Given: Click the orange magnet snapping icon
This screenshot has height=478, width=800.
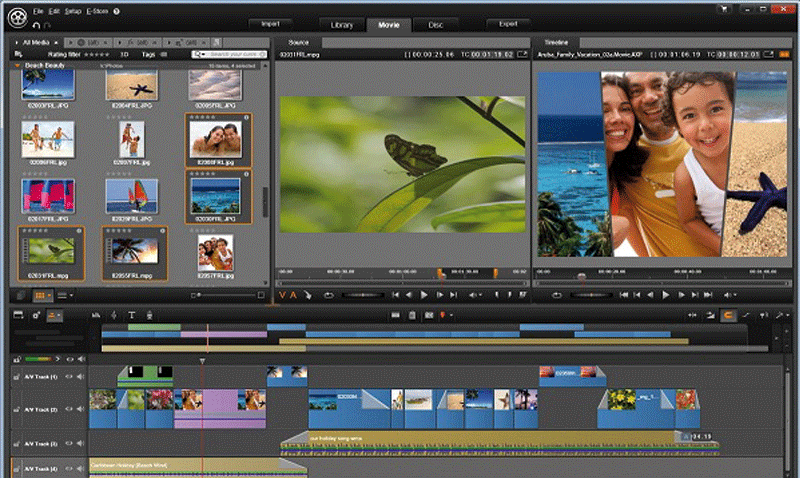Looking at the screenshot, I should point(729,315).
